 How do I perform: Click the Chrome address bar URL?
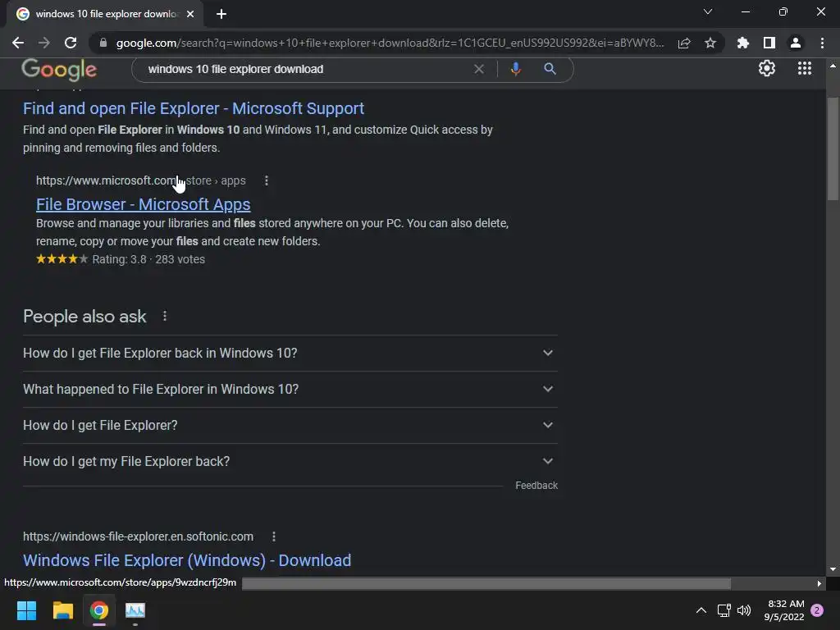[390, 43]
